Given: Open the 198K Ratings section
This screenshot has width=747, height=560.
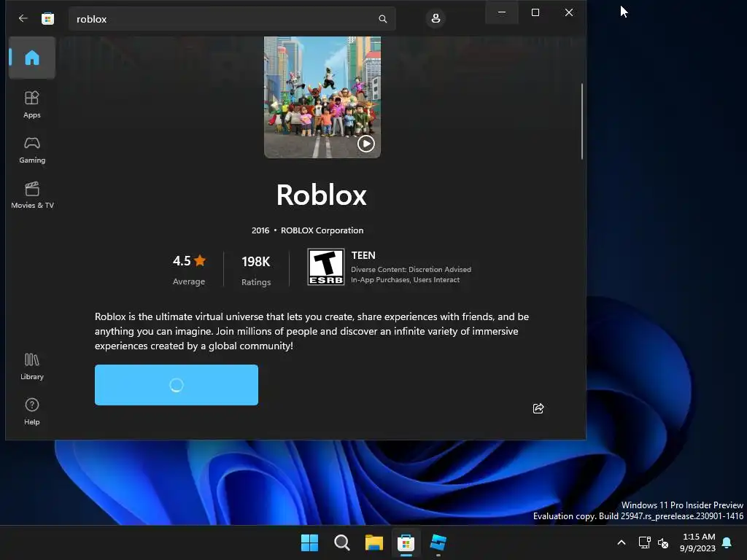Looking at the screenshot, I should [256, 270].
